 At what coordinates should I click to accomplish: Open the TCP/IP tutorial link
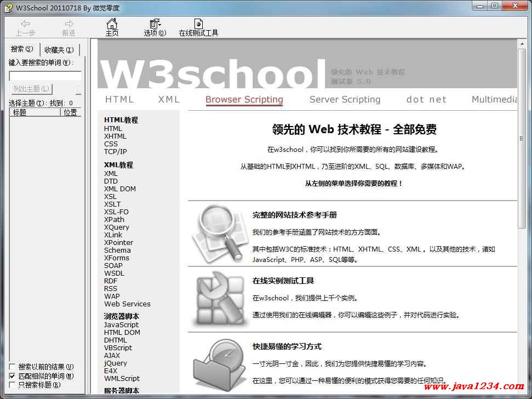(116, 152)
